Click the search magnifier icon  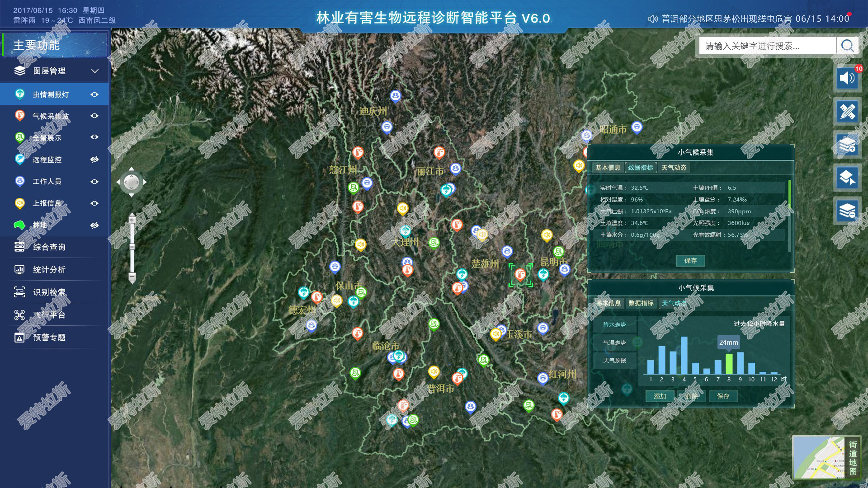click(847, 46)
